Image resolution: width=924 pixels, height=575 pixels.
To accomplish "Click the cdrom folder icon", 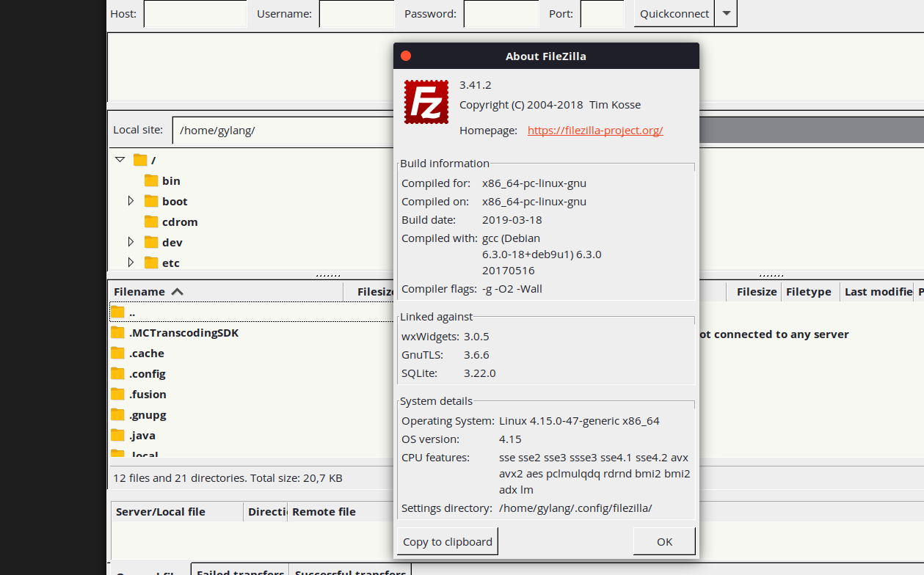I will (x=151, y=221).
